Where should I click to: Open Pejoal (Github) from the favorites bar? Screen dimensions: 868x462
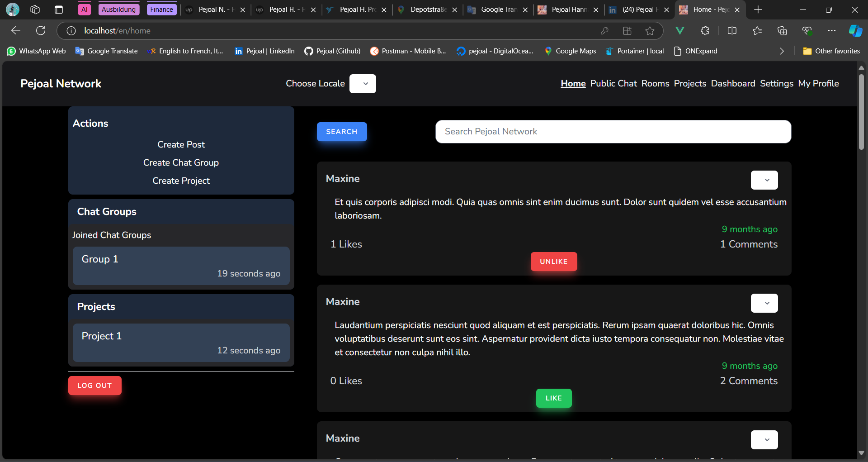coord(332,51)
